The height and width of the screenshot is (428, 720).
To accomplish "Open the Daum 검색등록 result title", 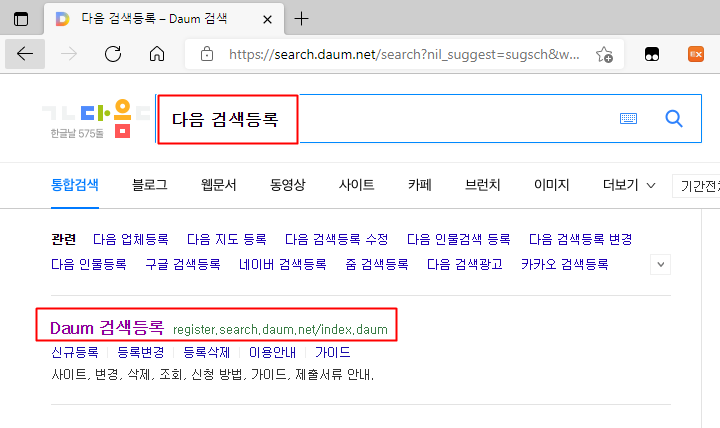I will coord(107,328).
